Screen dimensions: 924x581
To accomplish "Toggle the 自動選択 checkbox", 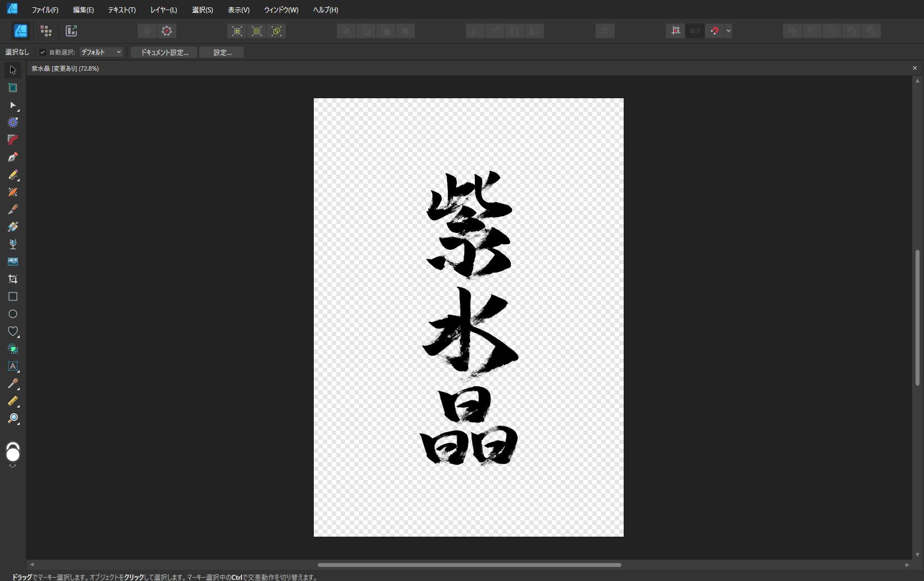I will click(x=43, y=52).
